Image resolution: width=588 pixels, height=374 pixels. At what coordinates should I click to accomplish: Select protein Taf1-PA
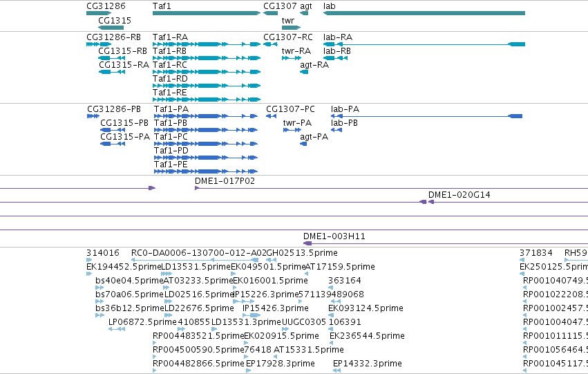point(171,109)
